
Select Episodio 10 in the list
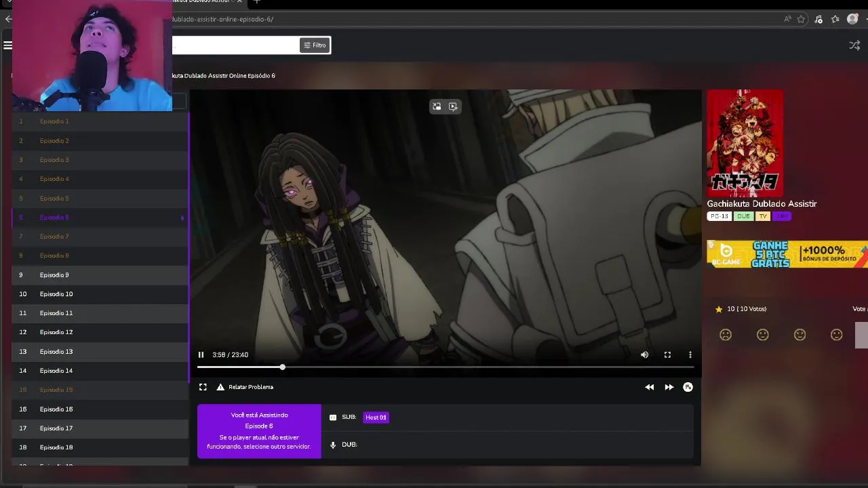(x=100, y=294)
